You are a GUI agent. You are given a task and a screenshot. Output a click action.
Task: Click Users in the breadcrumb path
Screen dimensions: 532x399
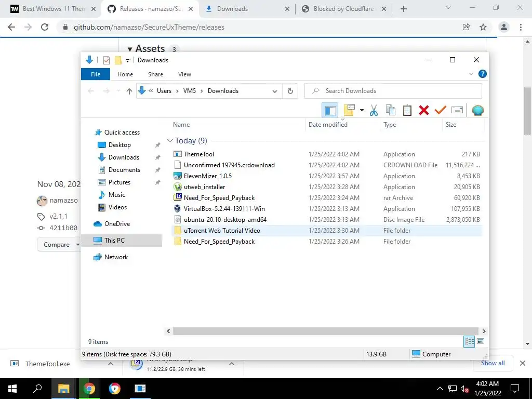tap(164, 91)
